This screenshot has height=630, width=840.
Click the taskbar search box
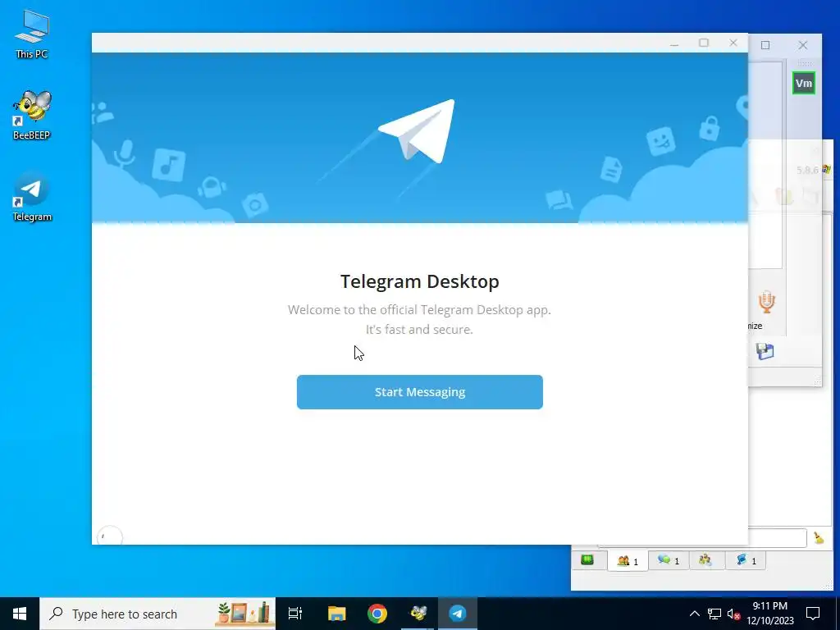157,614
